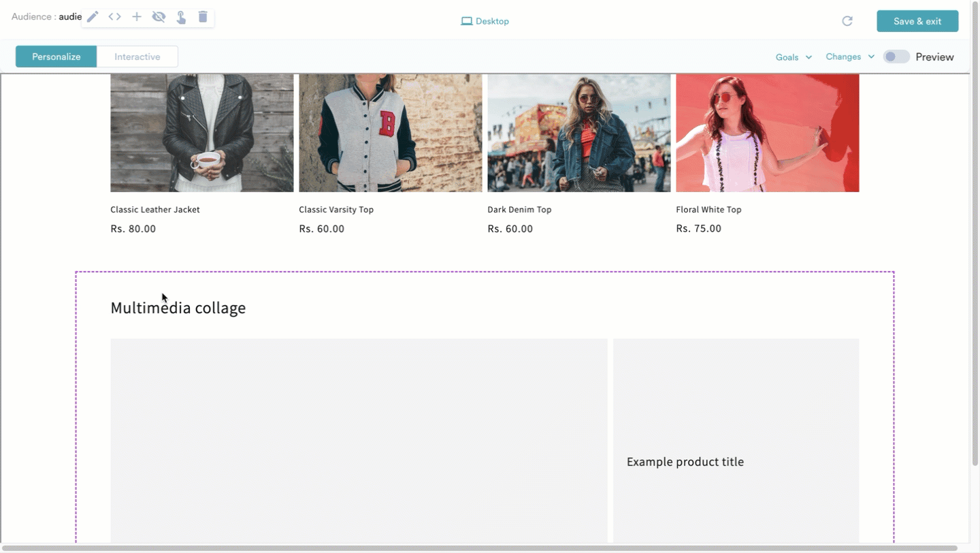Click the Multimedia collage section heading

pos(178,308)
